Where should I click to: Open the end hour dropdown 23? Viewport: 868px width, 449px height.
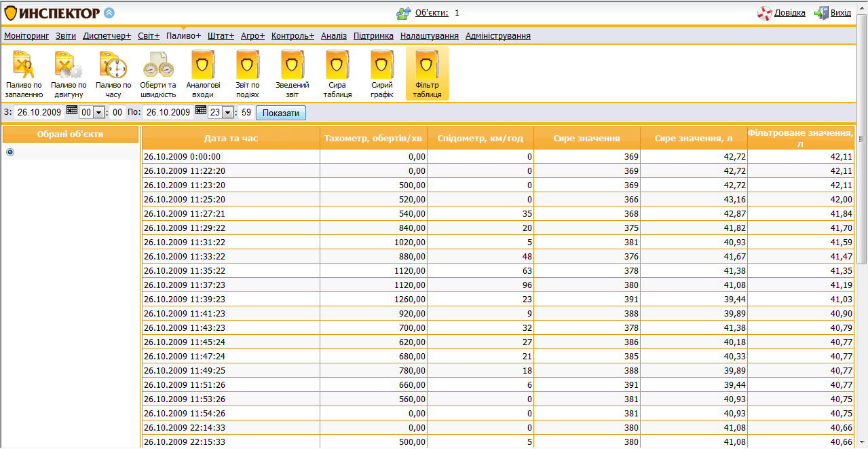point(227,113)
